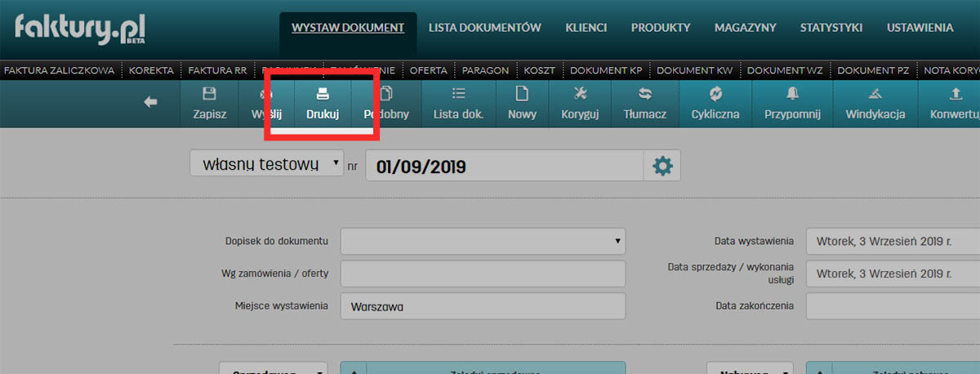Select Korekta document type
The image size is (980, 374).
(x=151, y=70)
